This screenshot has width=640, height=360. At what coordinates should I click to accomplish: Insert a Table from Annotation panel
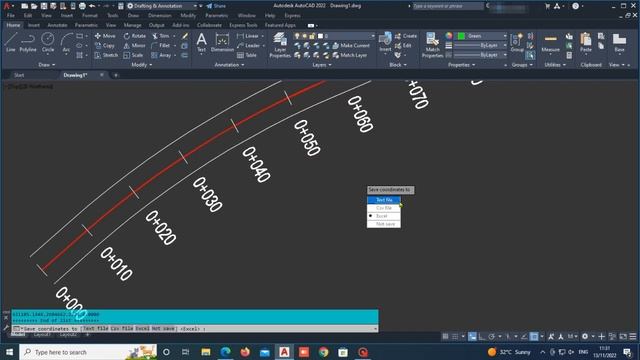(x=247, y=55)
